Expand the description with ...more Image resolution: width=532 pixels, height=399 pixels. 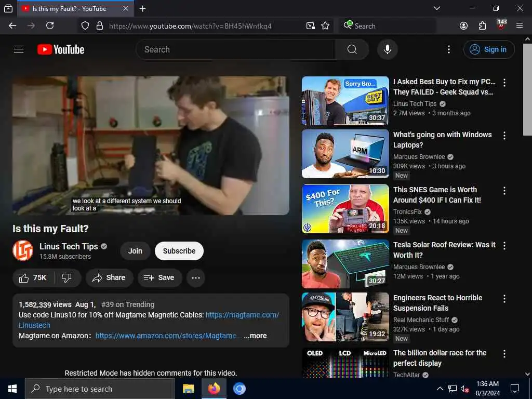pos(255,336)
